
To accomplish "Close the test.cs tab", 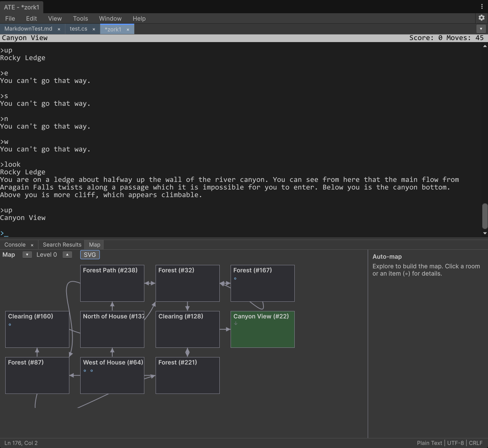I will (x=94, y=29).
